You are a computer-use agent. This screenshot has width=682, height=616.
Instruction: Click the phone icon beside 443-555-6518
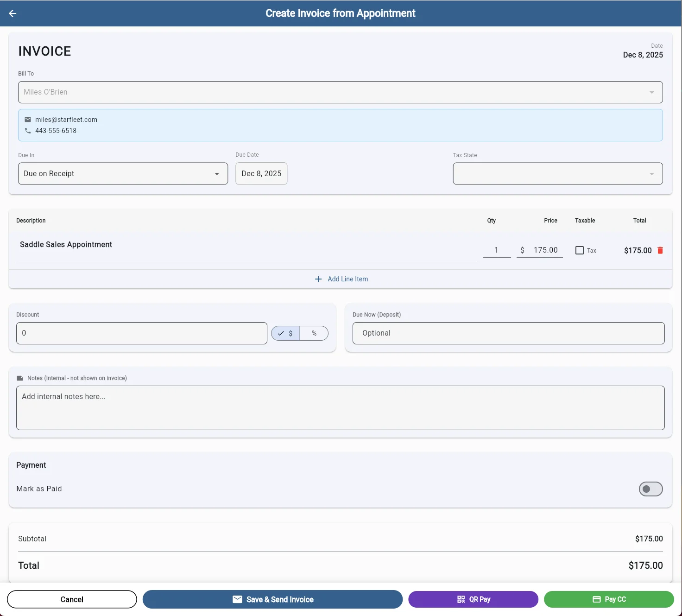[28, 131]
